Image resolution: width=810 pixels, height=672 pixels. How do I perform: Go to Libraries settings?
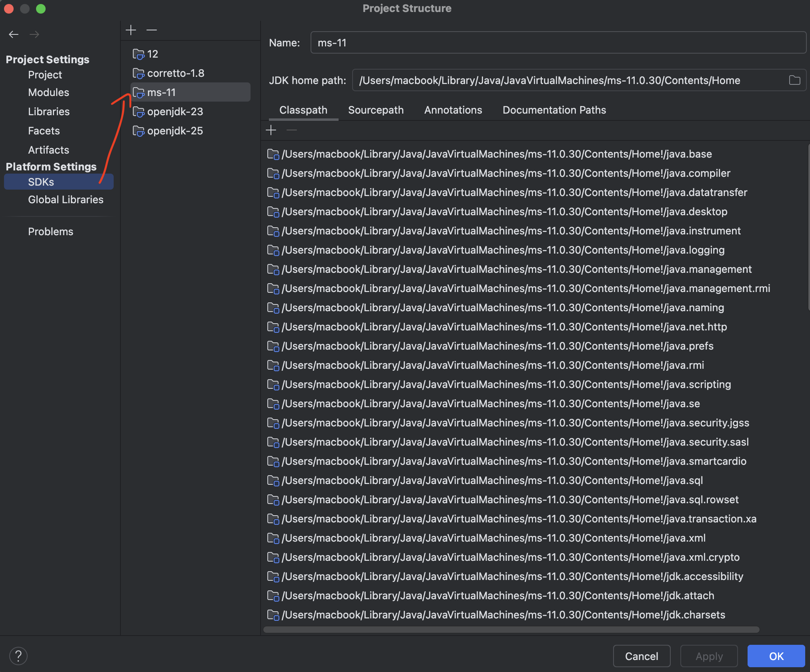point(49,112)
